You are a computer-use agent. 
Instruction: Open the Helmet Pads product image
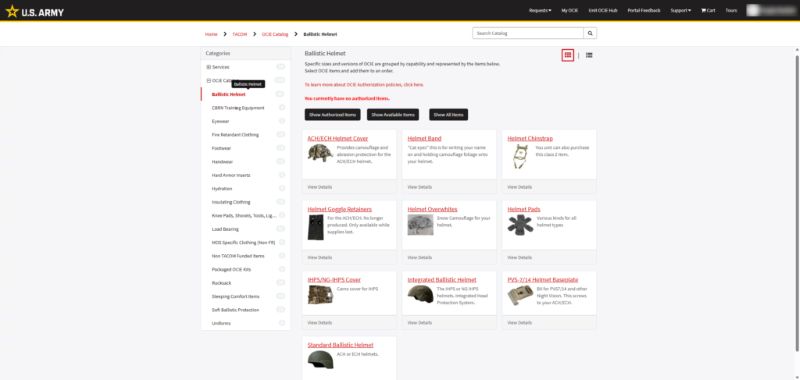coord(520,225)
